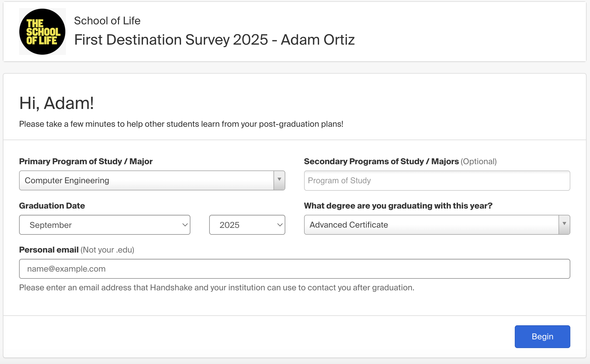Click The School of Life logo
590x364 pixels.
[x=42, y=32]
